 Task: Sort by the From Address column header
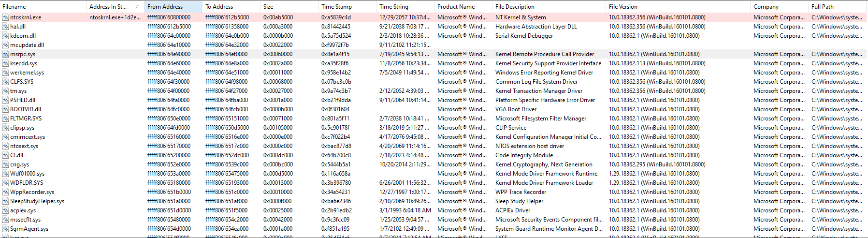click(174, 7)
